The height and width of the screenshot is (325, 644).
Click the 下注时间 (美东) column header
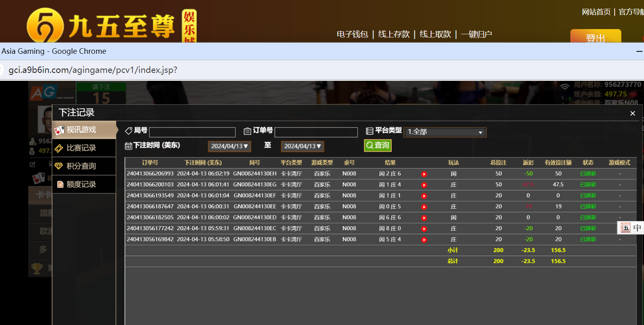(x=203, y=162)
